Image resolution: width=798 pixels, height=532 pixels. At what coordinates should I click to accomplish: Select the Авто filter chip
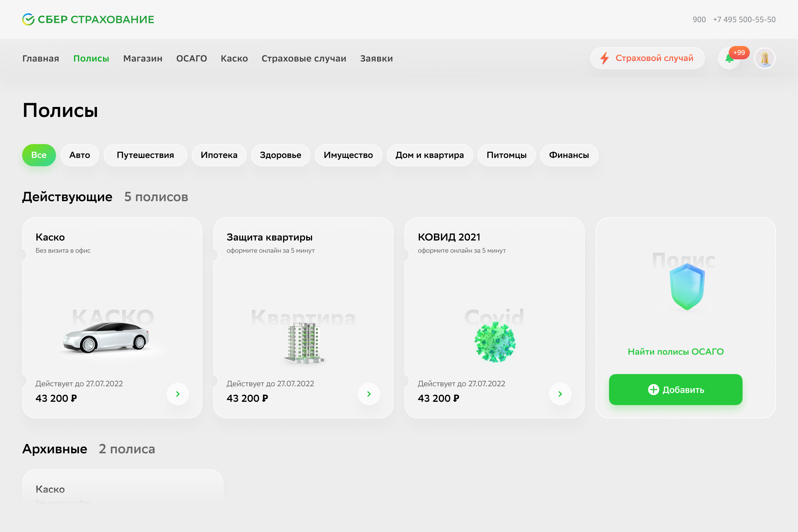click(x=80, y=155)
